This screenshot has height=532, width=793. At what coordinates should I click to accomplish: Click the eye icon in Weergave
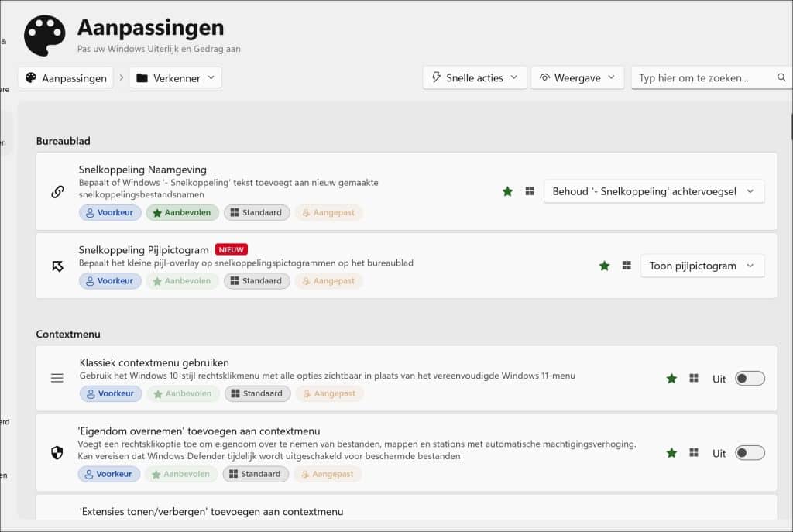[x=544, y=77]
